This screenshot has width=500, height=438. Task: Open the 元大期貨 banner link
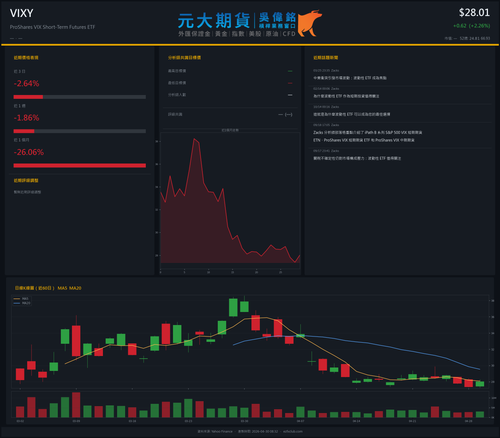[250, 24]
